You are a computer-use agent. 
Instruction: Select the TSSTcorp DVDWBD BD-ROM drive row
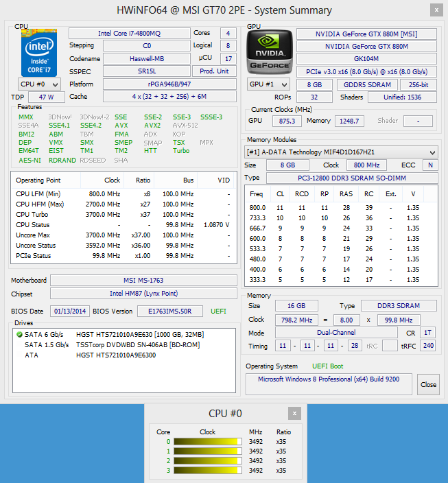coord(124,344)
